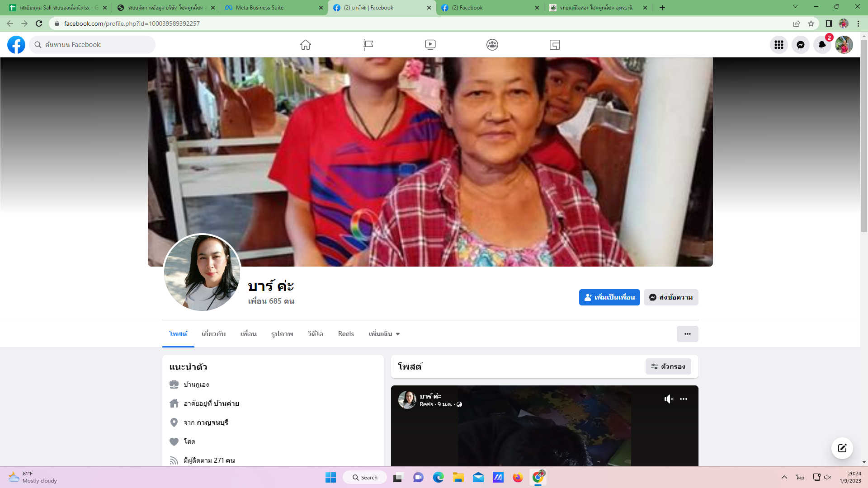Click the เพิ่มเป็นเพื่อน button
Screen dimensions: 868x488
pyautogui.click(x=609, y=297)
